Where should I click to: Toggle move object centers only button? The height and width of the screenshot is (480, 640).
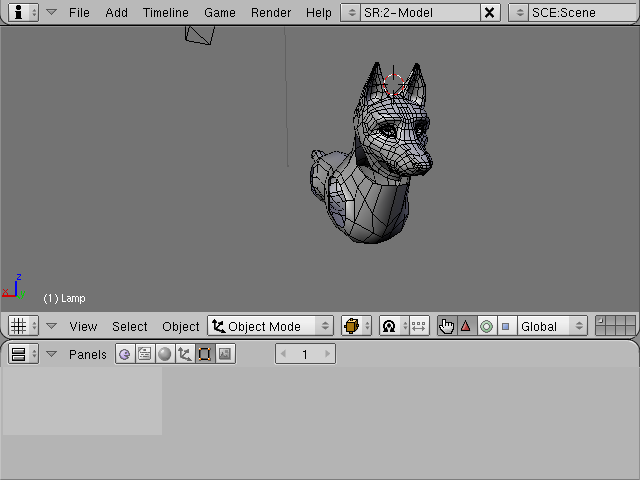click(419, 326)
